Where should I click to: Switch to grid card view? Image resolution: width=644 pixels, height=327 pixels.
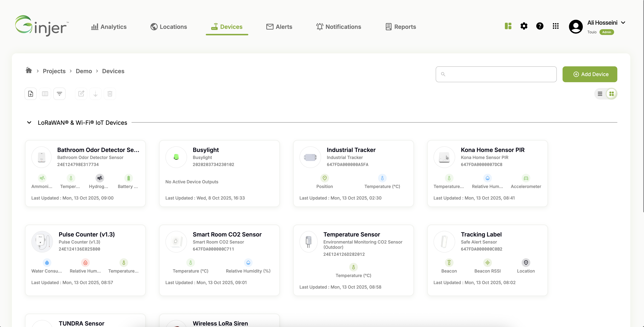click(612, 94)
